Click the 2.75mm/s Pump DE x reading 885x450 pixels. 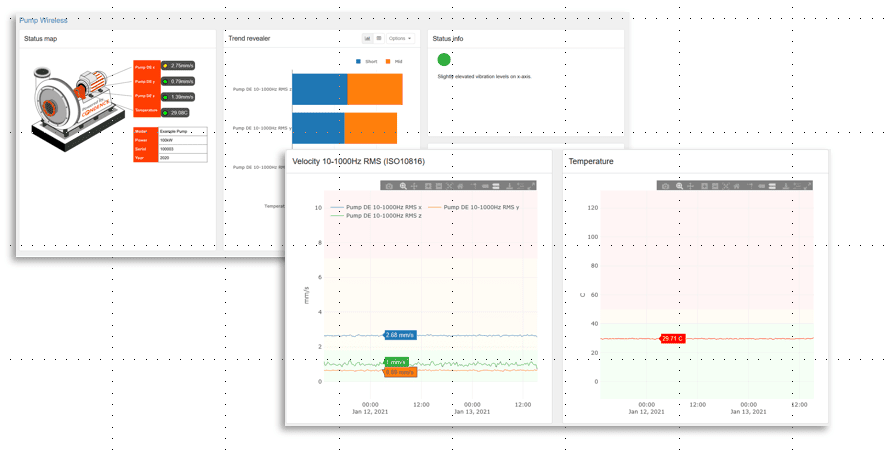179,66
